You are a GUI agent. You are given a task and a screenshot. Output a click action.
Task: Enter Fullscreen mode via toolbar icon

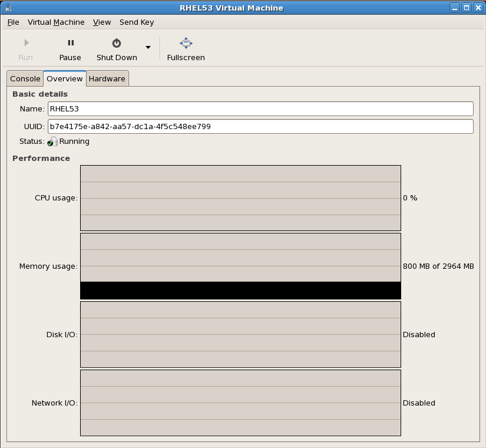186,43
